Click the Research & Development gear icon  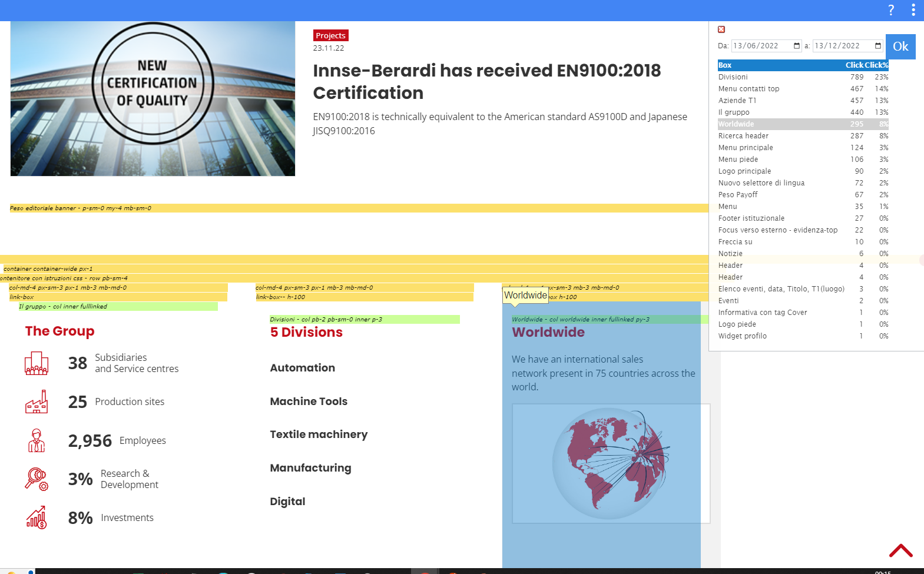tap(37, 479)
